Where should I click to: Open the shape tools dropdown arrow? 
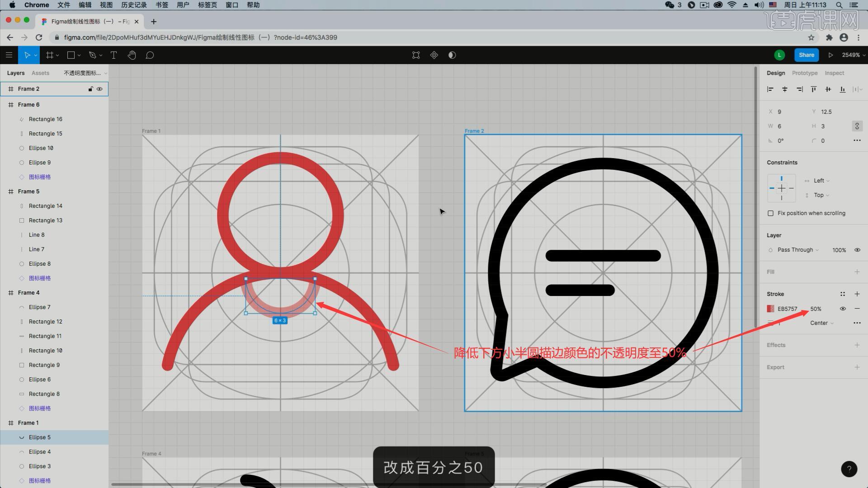[79, 56]
